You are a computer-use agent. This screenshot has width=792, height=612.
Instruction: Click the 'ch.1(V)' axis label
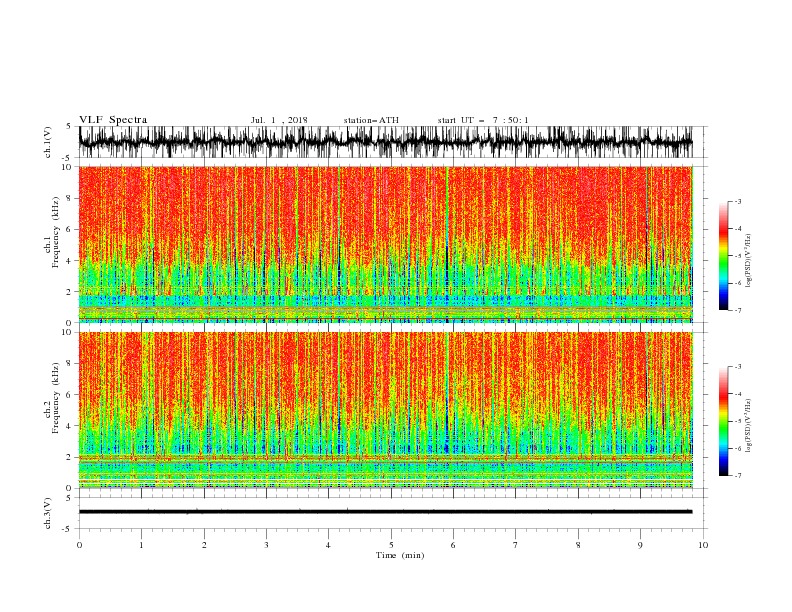(x=48, y=142)
